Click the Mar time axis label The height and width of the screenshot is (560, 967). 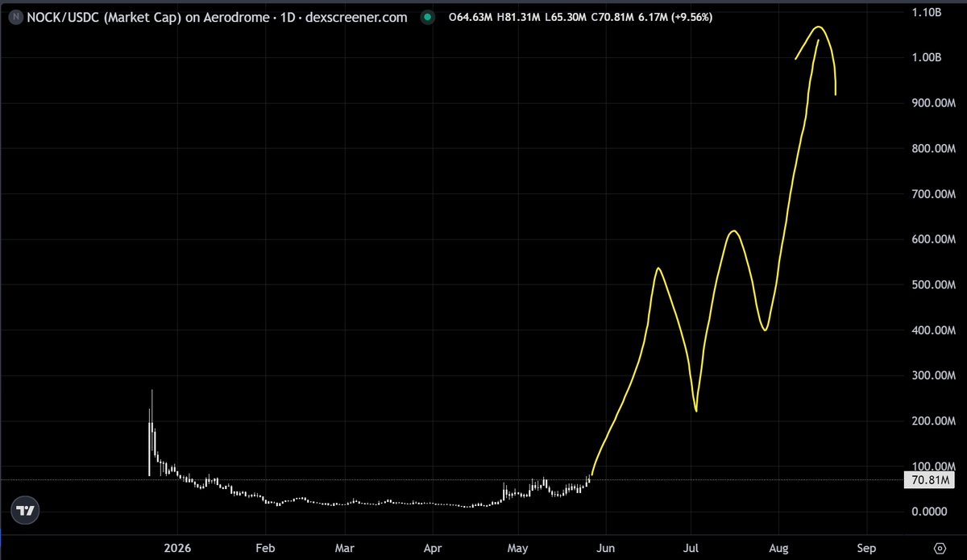[345, 548]
